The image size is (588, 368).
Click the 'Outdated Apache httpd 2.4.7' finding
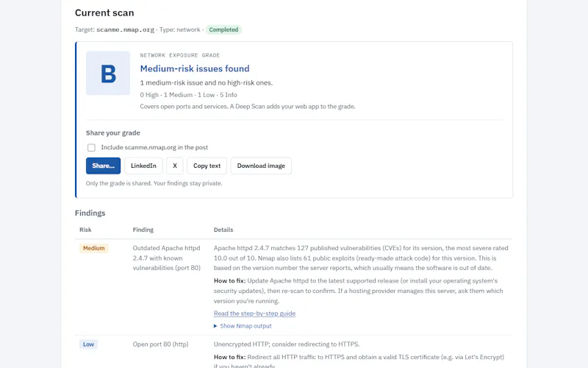tap(167, 258)
